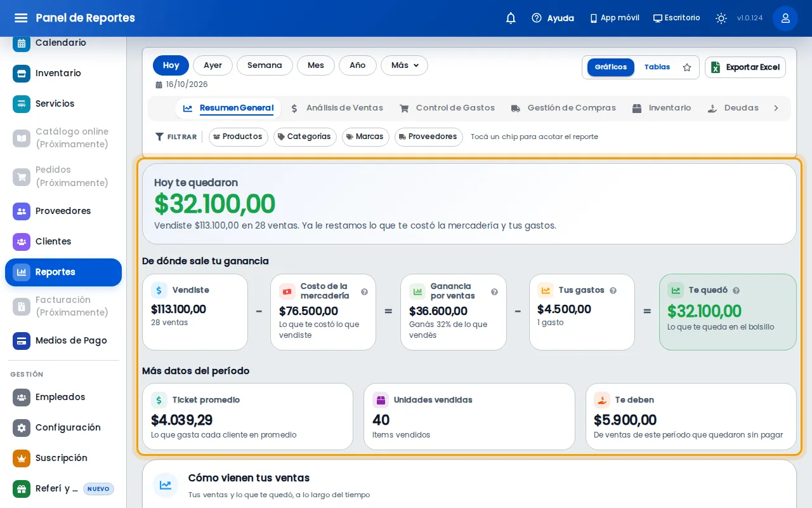The height and width of the screenshot is (508, 812).
Task: Open the Control de Gastos tab
Action: point(447,109)
